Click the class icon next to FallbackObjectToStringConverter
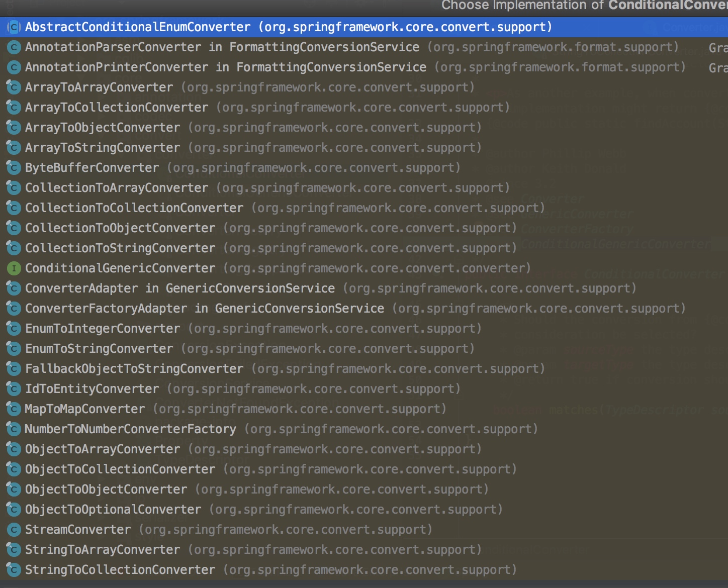This screenshot has height=588, width=728. [x=14, y=369]
